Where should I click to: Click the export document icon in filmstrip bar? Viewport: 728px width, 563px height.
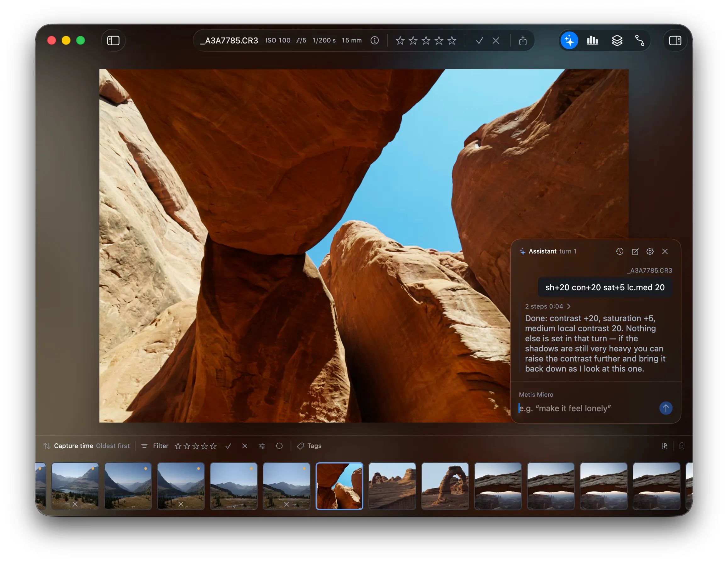point(664,446)
